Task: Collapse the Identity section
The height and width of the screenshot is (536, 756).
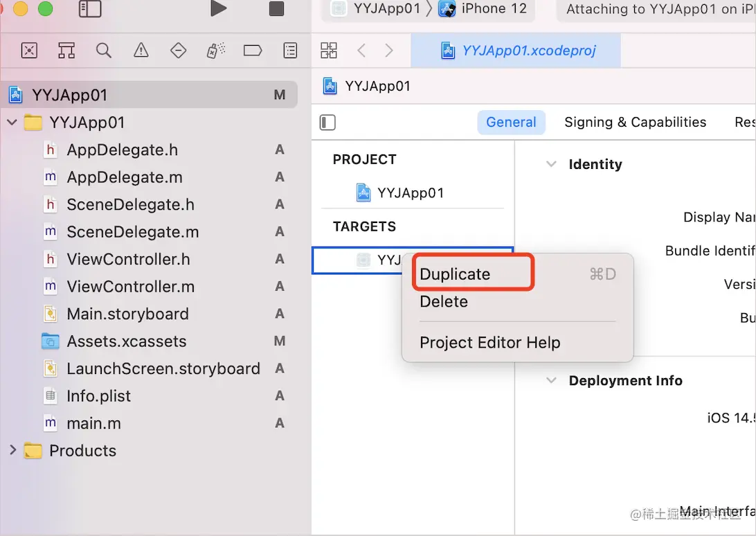Action: coord(551,164)
